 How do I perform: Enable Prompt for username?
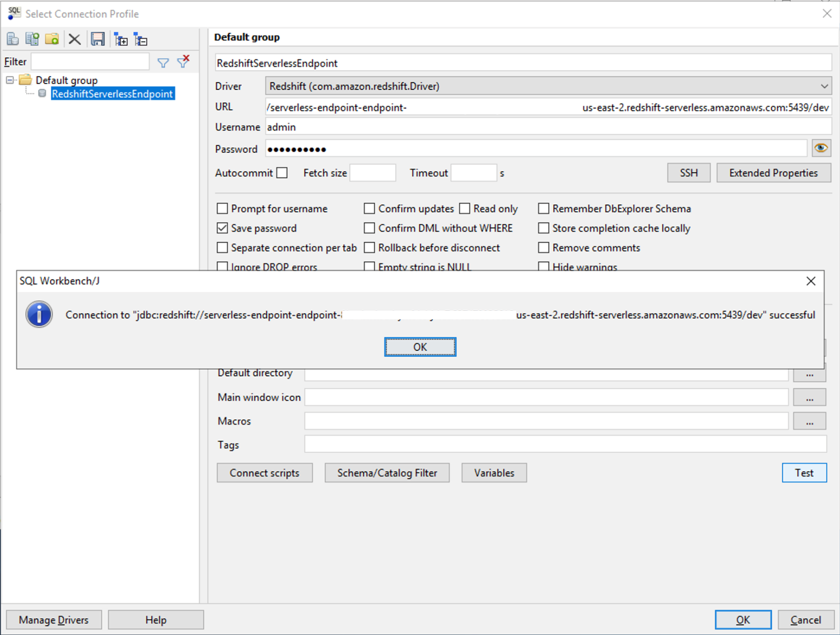pos(222,209)
